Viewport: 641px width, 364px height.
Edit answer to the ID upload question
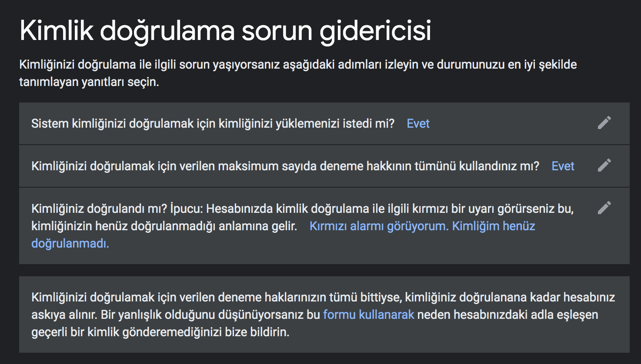[x=604, y=123]
